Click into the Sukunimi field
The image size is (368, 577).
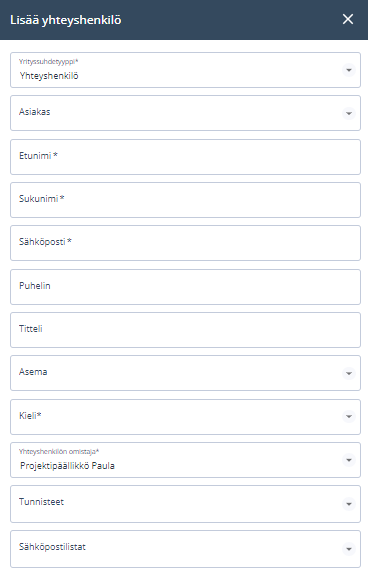185,200
